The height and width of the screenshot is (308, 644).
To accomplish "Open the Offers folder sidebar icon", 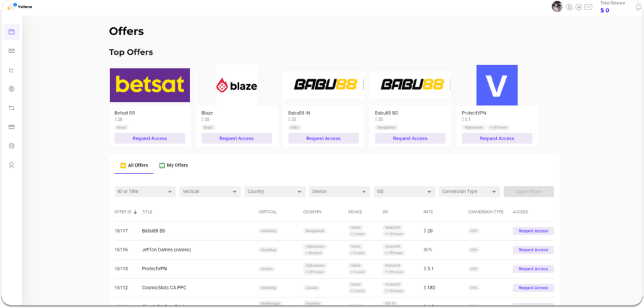I will [11, 31].
